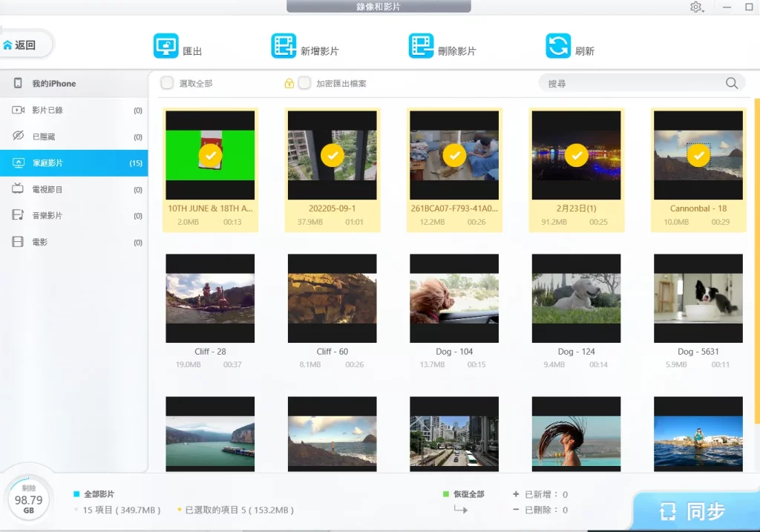
Task: Click the Dog - 104 video thumbnail
Action: pyautogui.click(x=454, y=297)
